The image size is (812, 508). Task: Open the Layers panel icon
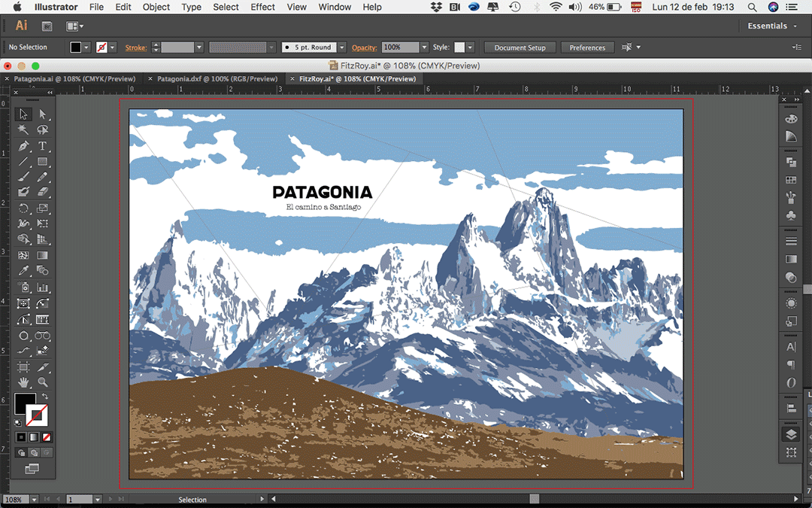click(x=791, y=434)
